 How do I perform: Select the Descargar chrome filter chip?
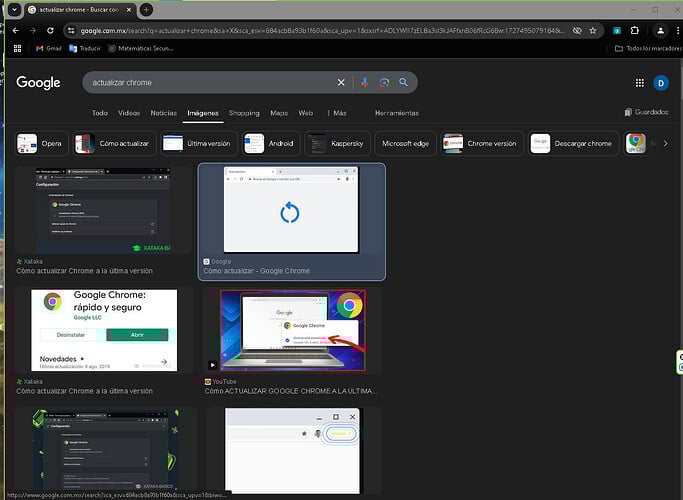click(574, 143)
